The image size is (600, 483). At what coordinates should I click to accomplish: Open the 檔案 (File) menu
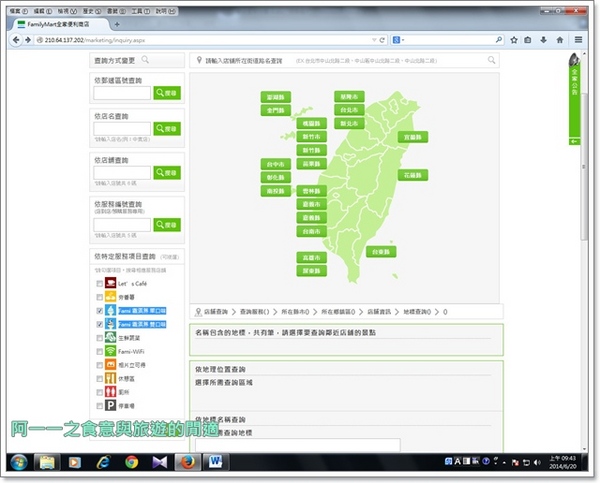pyautogui.click(x=18, y=11)
